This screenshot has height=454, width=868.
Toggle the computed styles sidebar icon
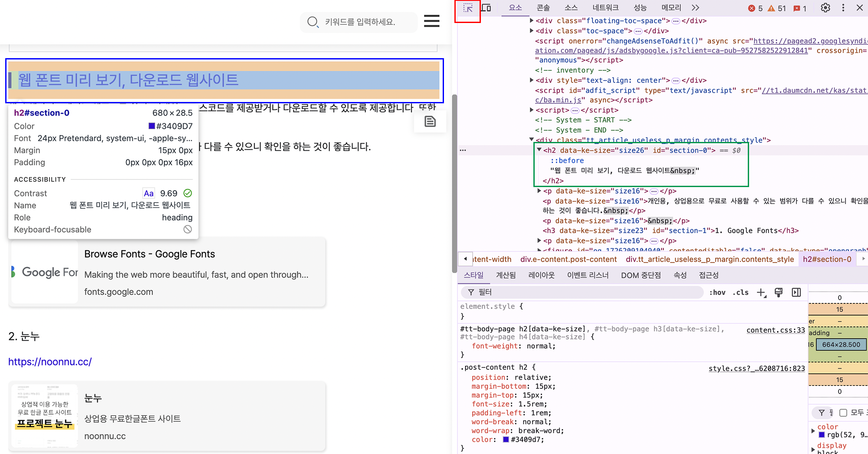(x=796, y=293)
